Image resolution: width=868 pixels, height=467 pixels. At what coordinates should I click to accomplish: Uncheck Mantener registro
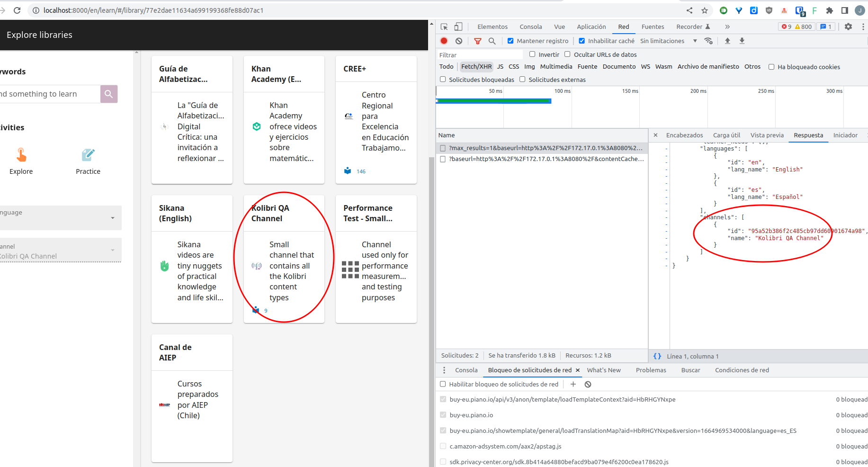[510, 41]
